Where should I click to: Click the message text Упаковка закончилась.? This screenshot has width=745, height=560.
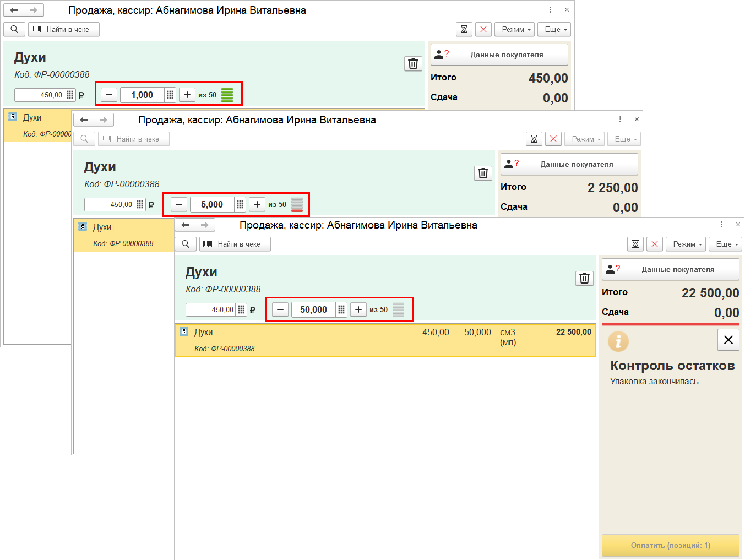(655, 381)
